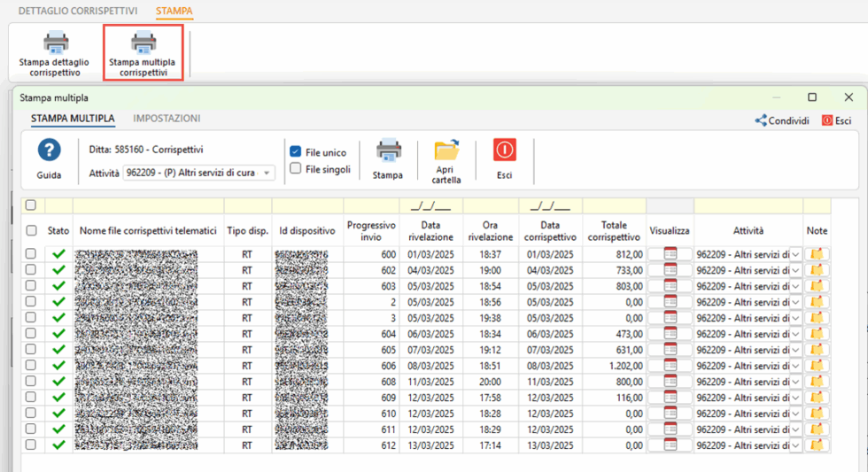Open the Guida help icon
868x472 pixels.
click(50, 150)
